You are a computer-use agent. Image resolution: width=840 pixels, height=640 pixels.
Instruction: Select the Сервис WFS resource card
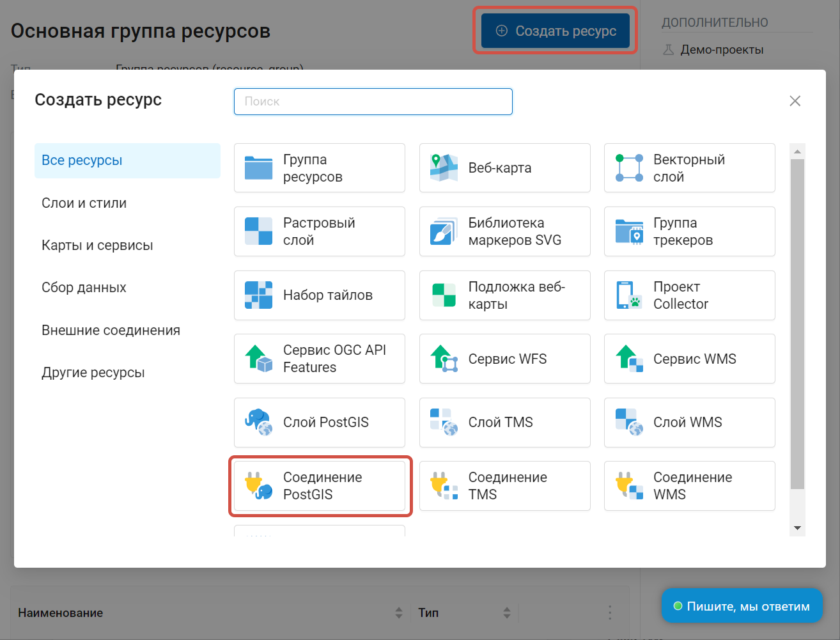[505, 358]
